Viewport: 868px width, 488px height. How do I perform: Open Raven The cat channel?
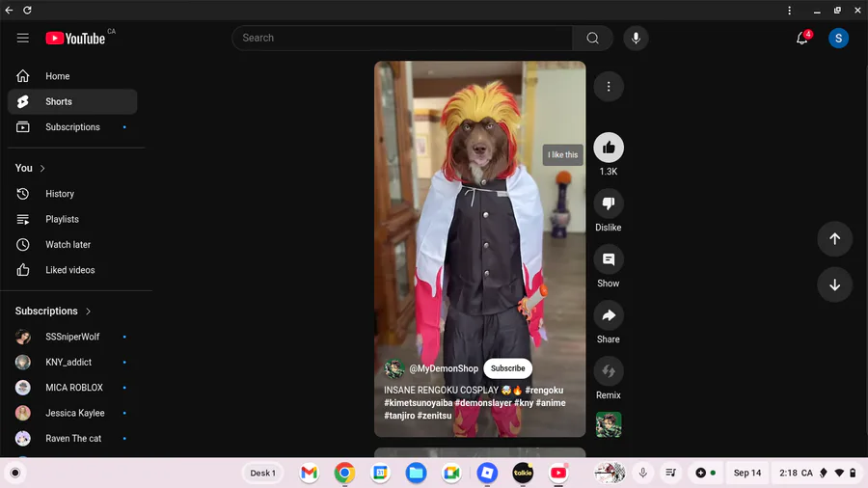(72, 438)
